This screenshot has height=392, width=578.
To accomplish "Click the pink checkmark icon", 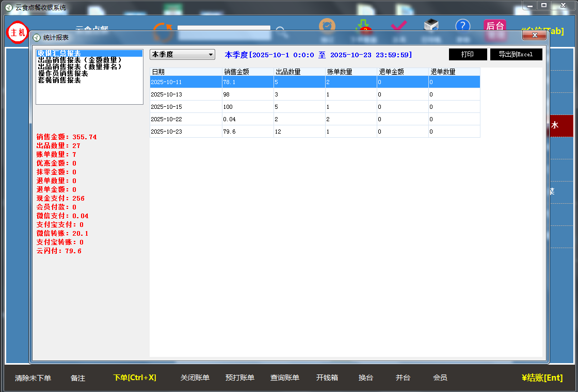I will 398,26.
